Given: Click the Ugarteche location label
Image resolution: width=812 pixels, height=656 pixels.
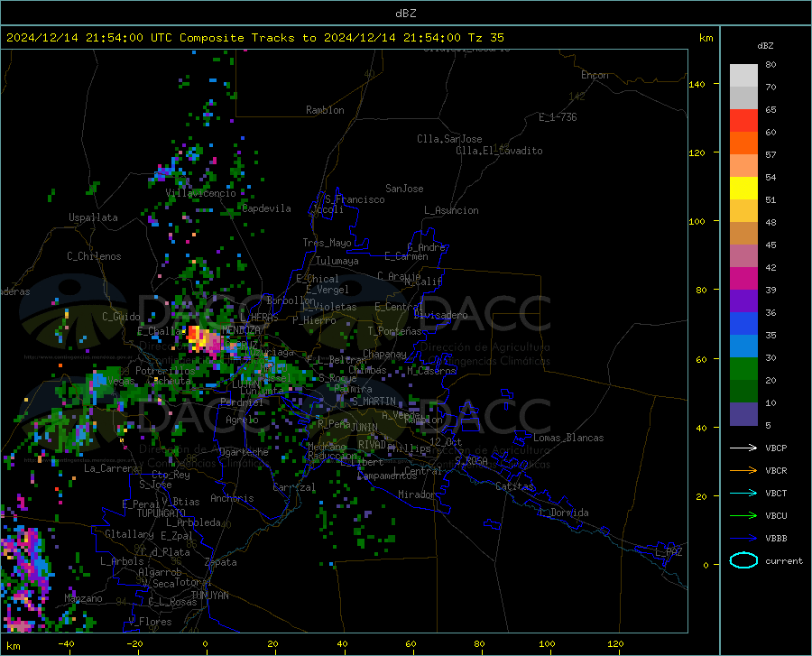Looking at the screenshot, I should [244, 452].
